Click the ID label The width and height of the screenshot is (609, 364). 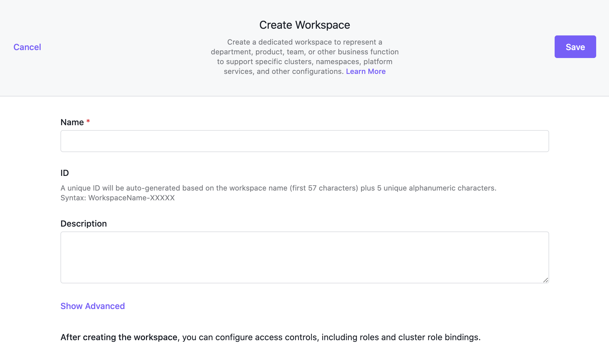65,173
